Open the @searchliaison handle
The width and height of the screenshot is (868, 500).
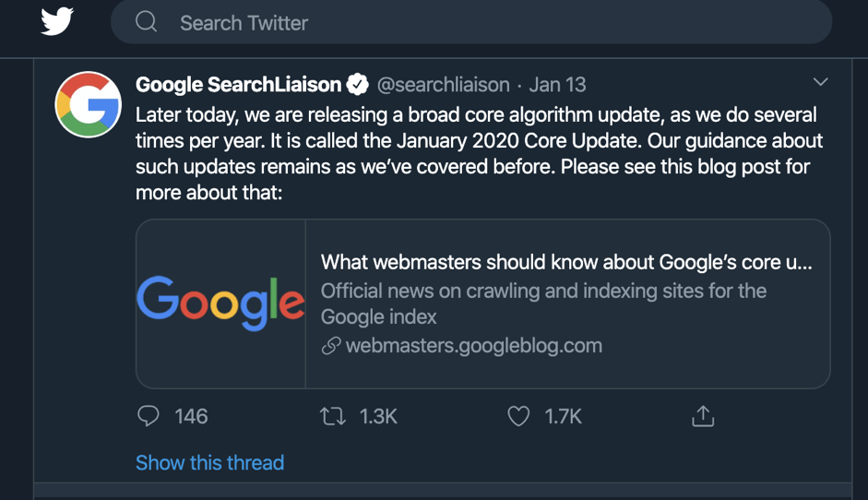(443, 85)
